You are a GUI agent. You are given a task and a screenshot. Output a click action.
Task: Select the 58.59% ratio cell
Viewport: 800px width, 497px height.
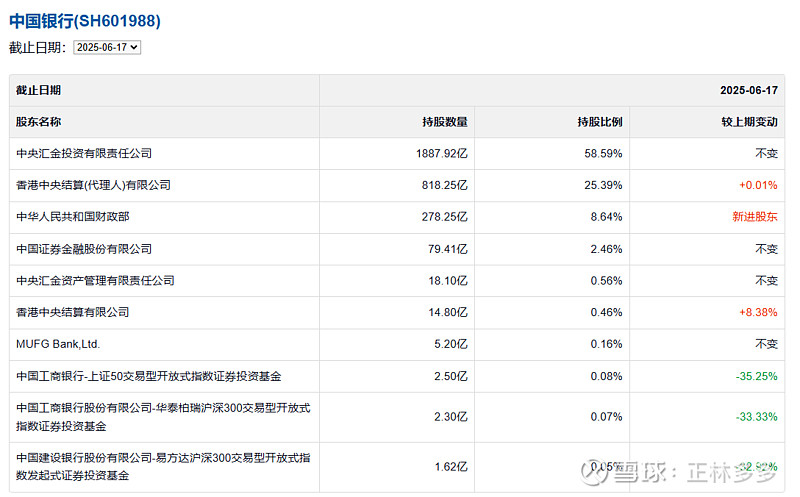coord(603,153)
